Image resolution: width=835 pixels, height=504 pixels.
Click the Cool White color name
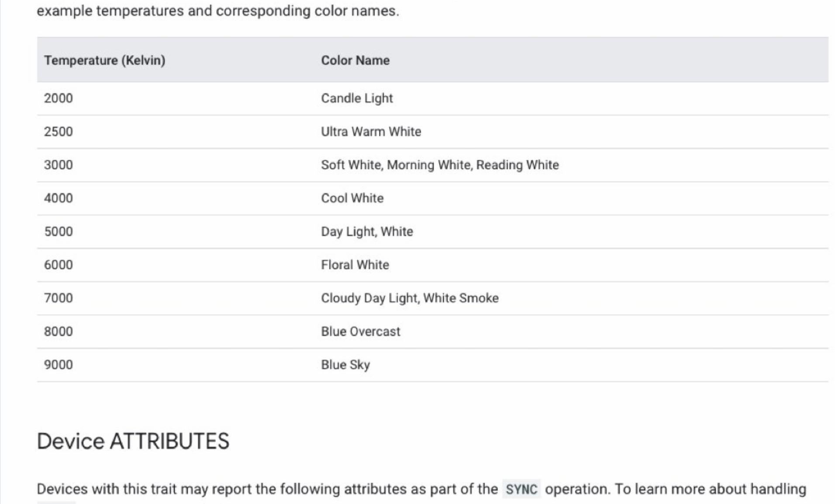tap(352, 198)
